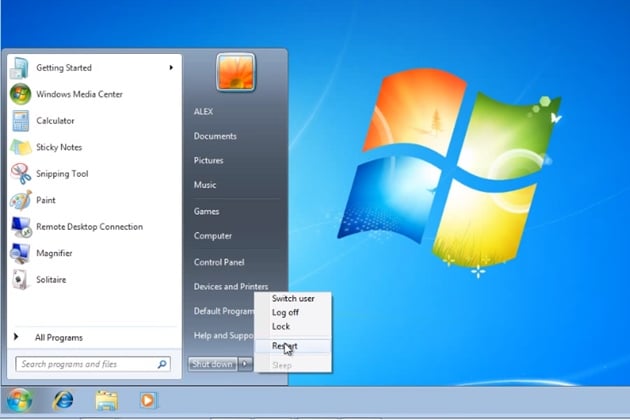Open Windows Media Center from Start menu
Screen dimensions: 630x420
[x=79, y=94]
